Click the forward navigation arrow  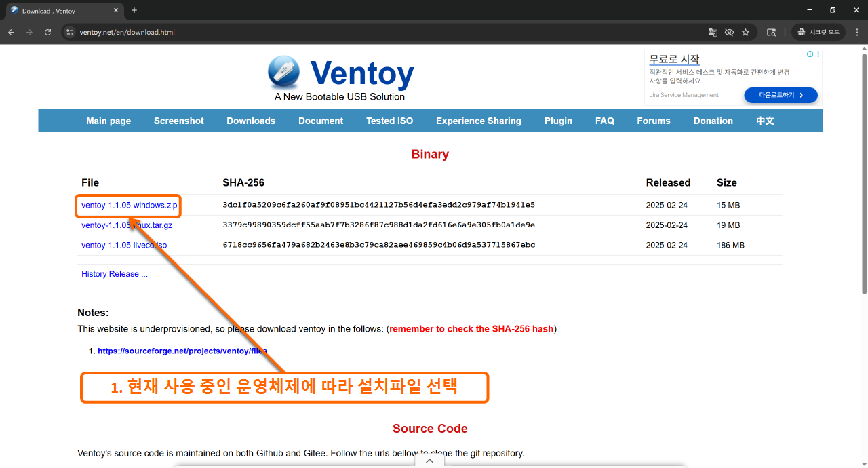click(x=28, y=32)
